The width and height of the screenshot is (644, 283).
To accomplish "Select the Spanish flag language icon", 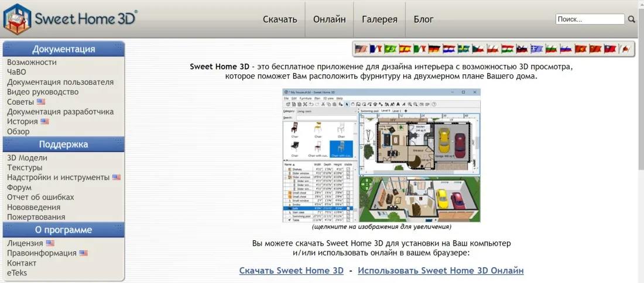I will click(x=405, y=49).
